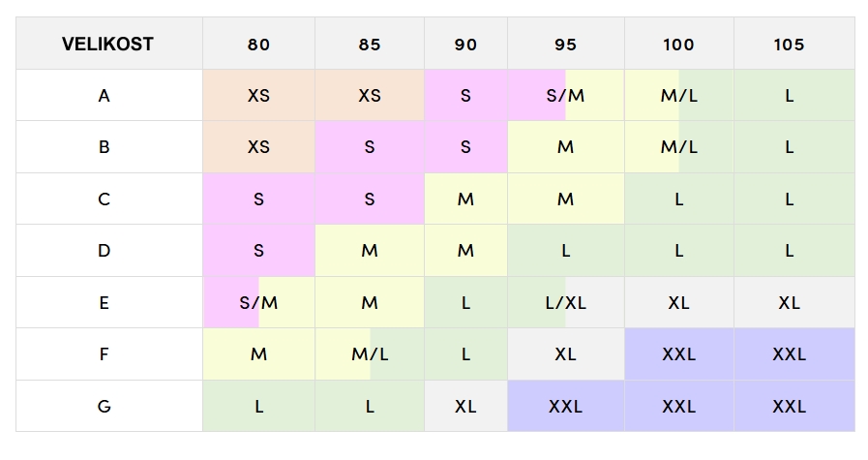
Task: Click the VELIKOST header cell
Action: pyautogui.click(x=107, y=44)
